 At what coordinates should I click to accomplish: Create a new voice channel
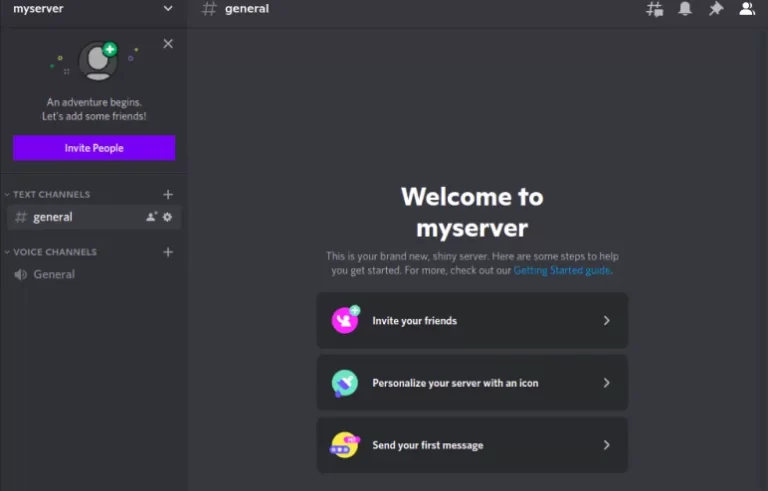click(x=168, y=252)
